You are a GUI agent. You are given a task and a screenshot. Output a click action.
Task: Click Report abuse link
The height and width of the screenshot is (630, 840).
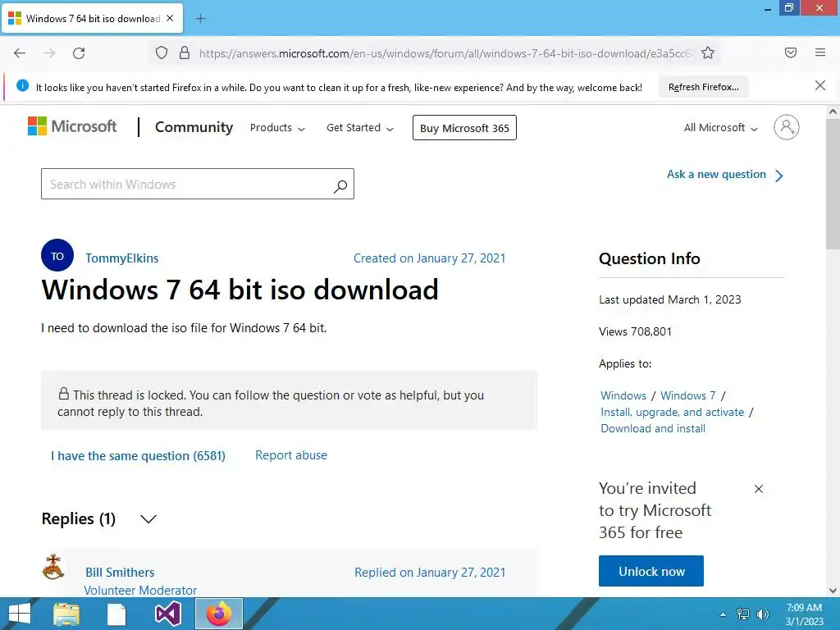click(x=291, y=455)
